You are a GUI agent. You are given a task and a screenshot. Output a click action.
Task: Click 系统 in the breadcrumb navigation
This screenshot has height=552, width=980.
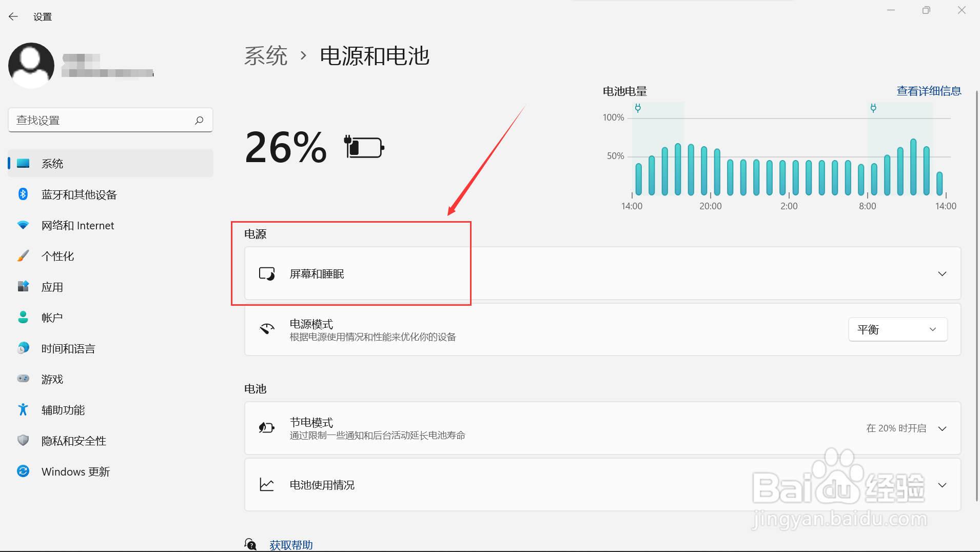266,56
